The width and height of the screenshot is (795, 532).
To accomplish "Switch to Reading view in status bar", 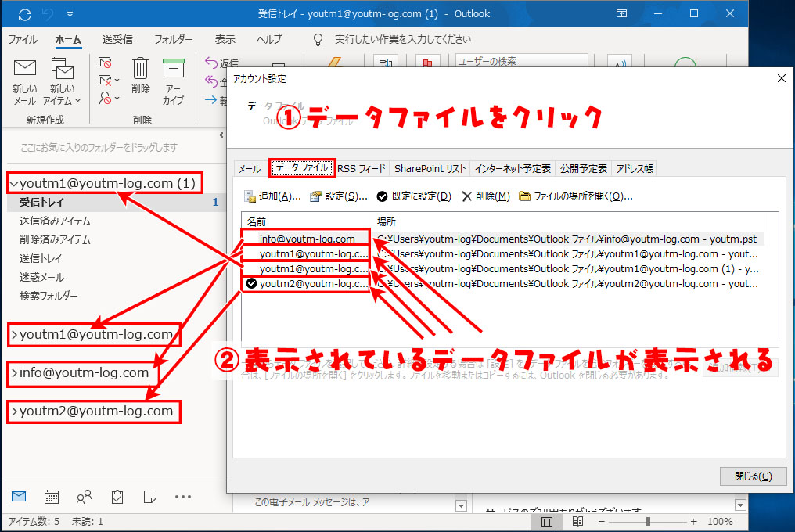I will click(577, 521).
